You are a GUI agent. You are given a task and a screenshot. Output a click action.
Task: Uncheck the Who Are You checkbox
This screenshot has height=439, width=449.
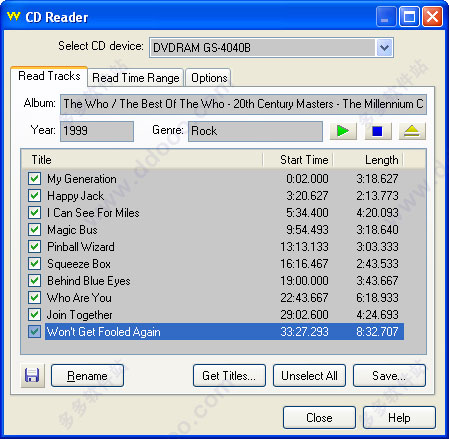(34, 298)
